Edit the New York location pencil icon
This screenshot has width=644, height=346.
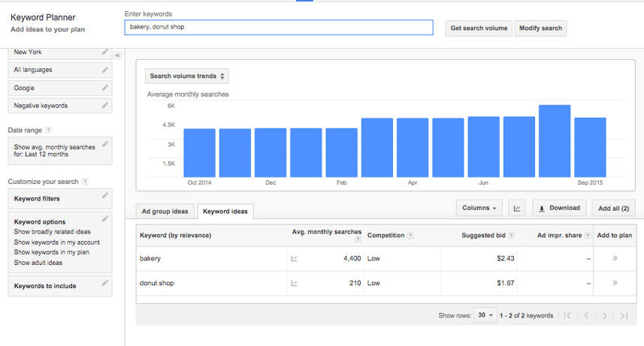pyautogui.click(x=105, y=52)
